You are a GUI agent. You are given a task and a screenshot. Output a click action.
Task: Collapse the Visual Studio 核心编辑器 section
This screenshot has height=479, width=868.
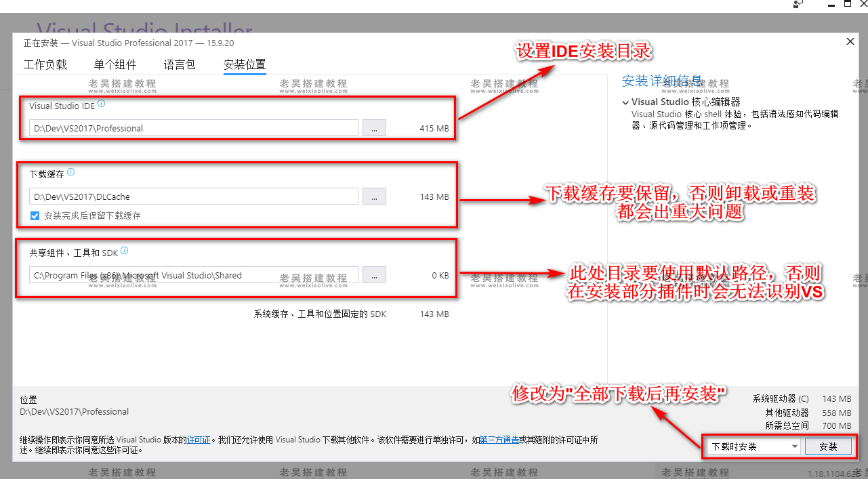point(625,102)
